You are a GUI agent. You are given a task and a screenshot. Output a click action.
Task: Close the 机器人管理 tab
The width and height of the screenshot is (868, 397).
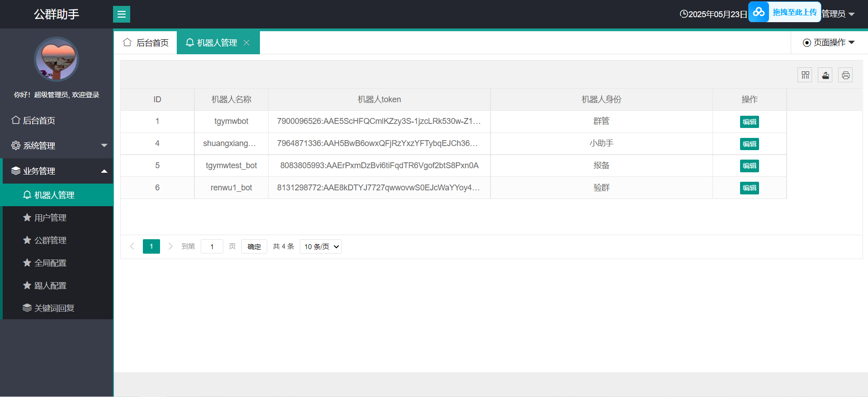coord(247,43)
